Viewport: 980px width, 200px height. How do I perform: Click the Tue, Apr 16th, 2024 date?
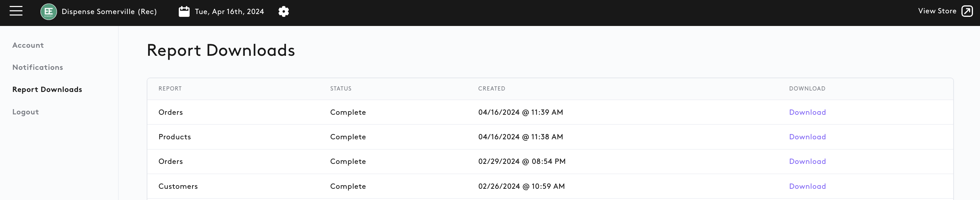229,12
